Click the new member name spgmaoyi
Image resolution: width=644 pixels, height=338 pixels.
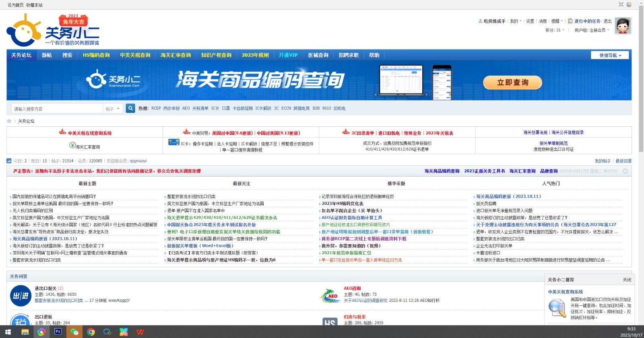point(138,161)
